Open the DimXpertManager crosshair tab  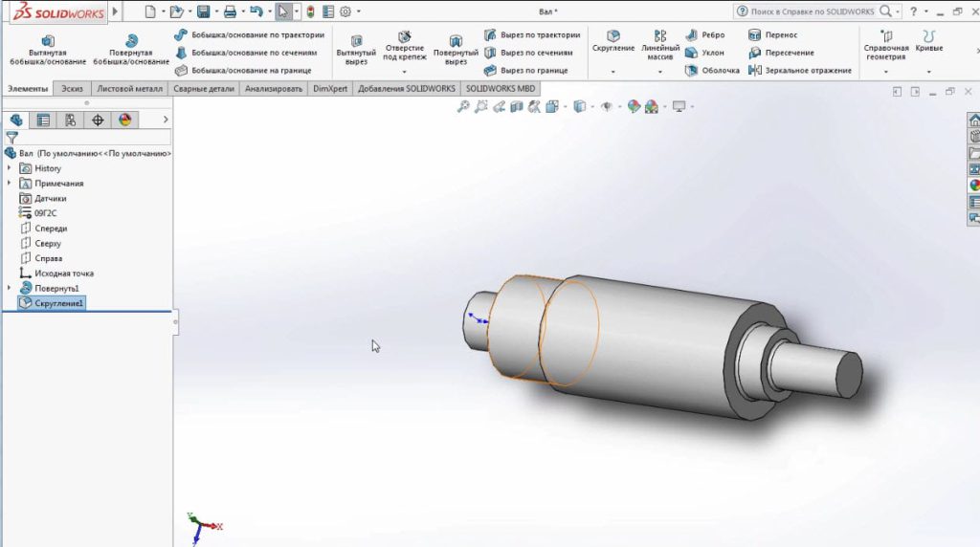pyautogui.click(x=98, y=120)
